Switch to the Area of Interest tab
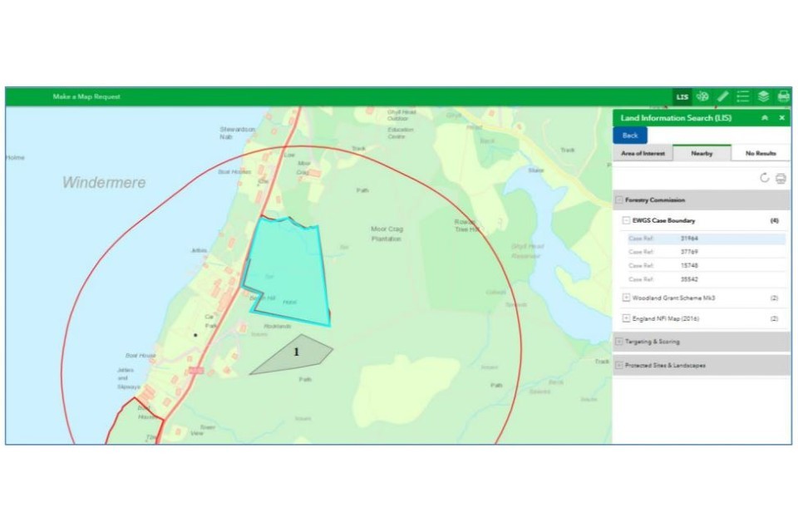This screenshot has width=798, height=532. pos(643,154)
